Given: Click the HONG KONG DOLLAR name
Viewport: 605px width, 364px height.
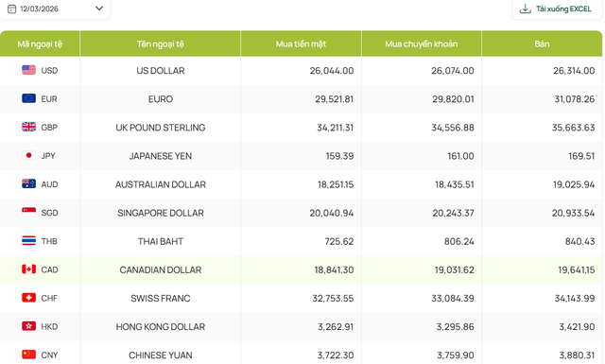Looking at the screenshot, I should (x=161, y=326).
